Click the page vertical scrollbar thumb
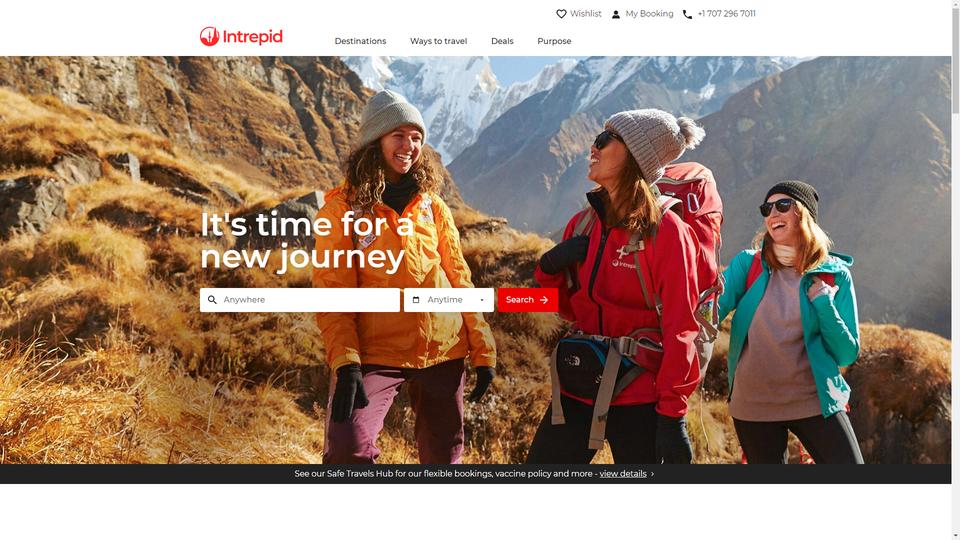 [x=955, y=58]
